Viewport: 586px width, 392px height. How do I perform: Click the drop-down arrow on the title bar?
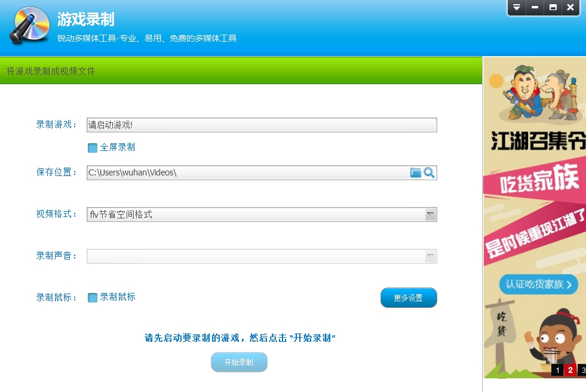click(516, 8)
